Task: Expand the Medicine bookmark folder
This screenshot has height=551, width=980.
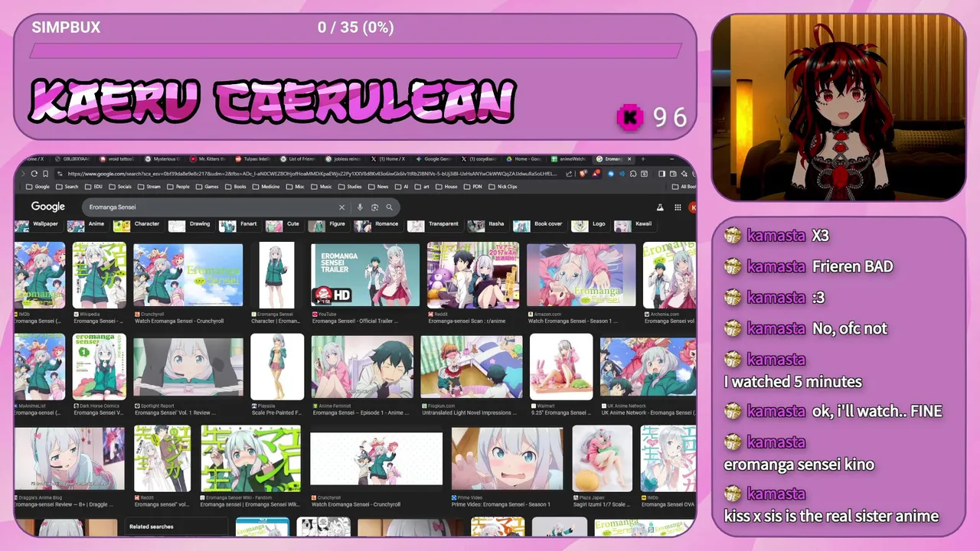Action: 266,187
